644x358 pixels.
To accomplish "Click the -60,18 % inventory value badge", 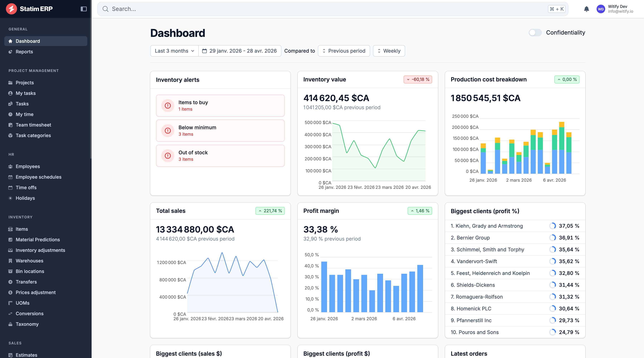I will [418, 79].
